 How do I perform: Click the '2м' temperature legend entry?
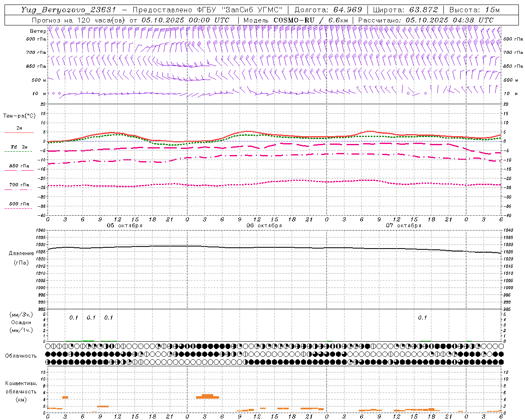[19, 128]
